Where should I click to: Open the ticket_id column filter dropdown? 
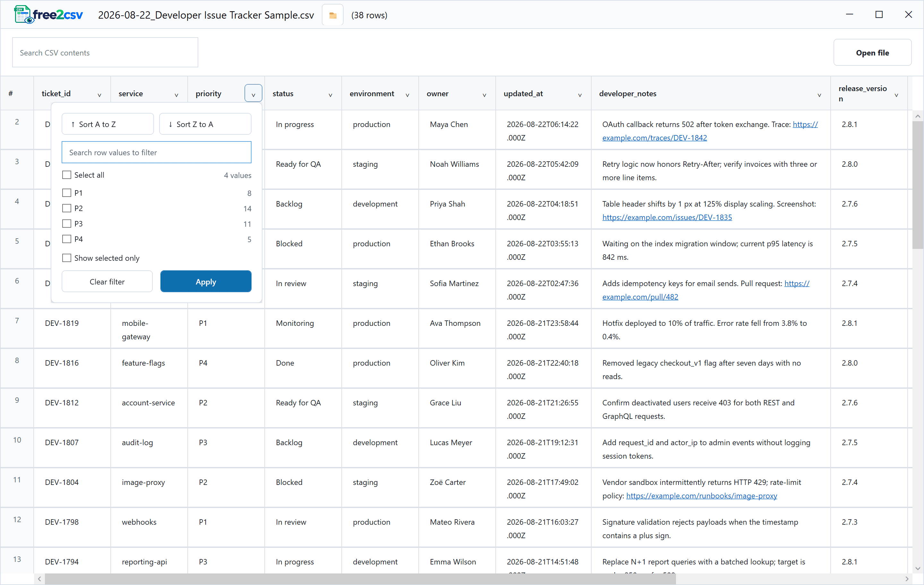point(99,95)
